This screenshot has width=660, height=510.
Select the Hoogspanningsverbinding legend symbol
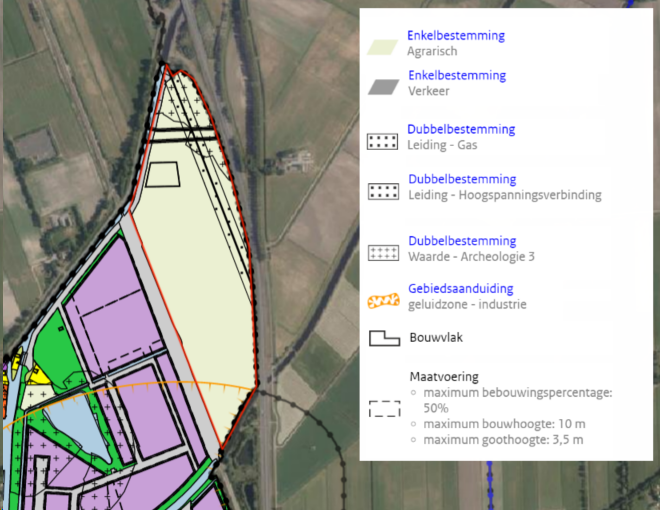coord(382,190)
